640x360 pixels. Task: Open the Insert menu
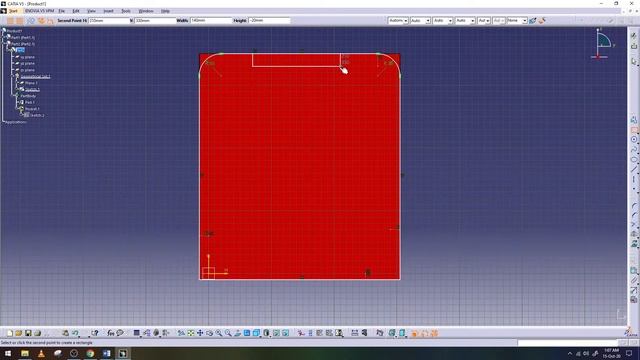[108, 11]
